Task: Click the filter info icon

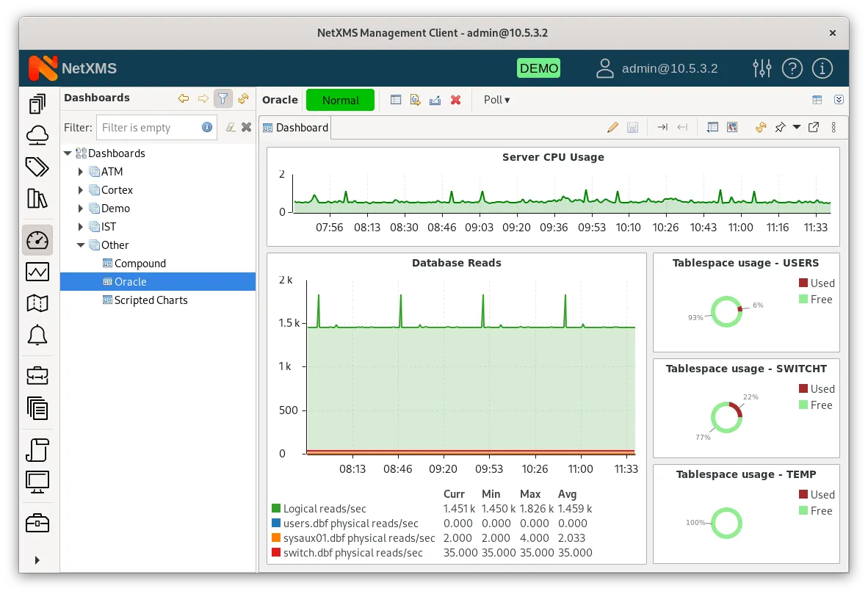Action: [207, 127]
